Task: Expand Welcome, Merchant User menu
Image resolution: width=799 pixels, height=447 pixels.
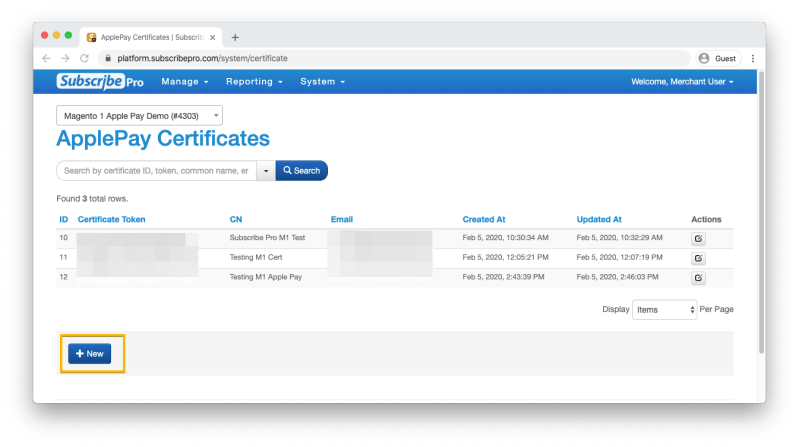Action: point(682,82)
